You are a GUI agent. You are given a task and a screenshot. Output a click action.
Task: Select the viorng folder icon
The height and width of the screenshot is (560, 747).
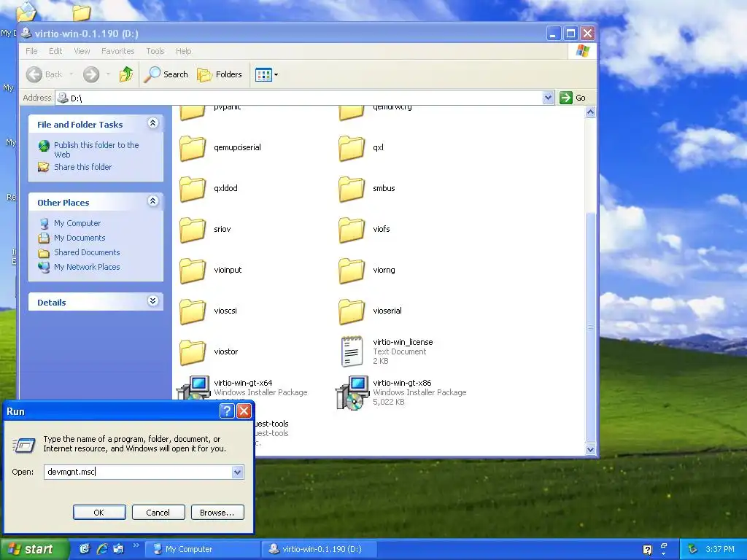click(x=352, y=271)
